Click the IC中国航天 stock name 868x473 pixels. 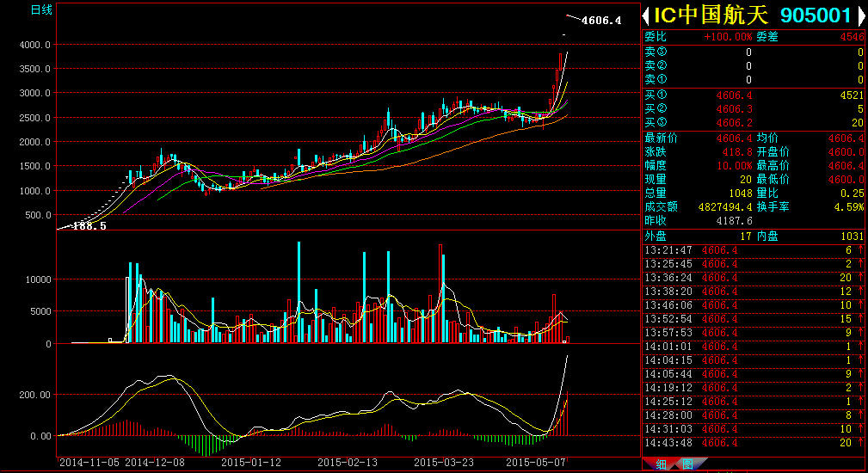[x=711, y=15]
